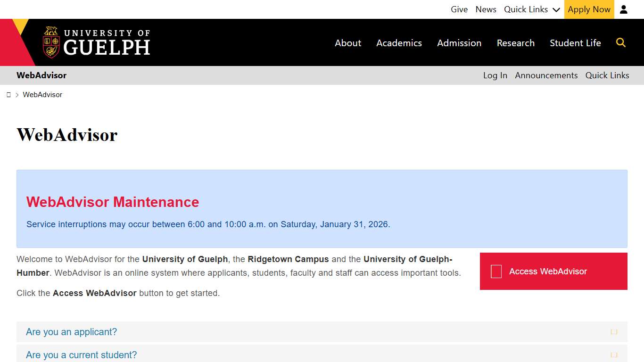The height and width of the screenshot is (362, 644).
Task: Click the University of Guelph crest logo
Action: pos(50,42)
